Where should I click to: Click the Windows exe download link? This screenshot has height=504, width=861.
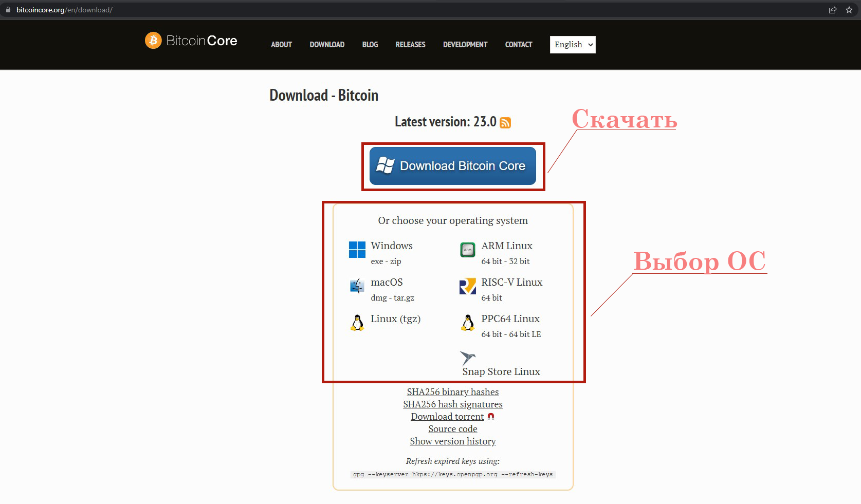(377, 262)
